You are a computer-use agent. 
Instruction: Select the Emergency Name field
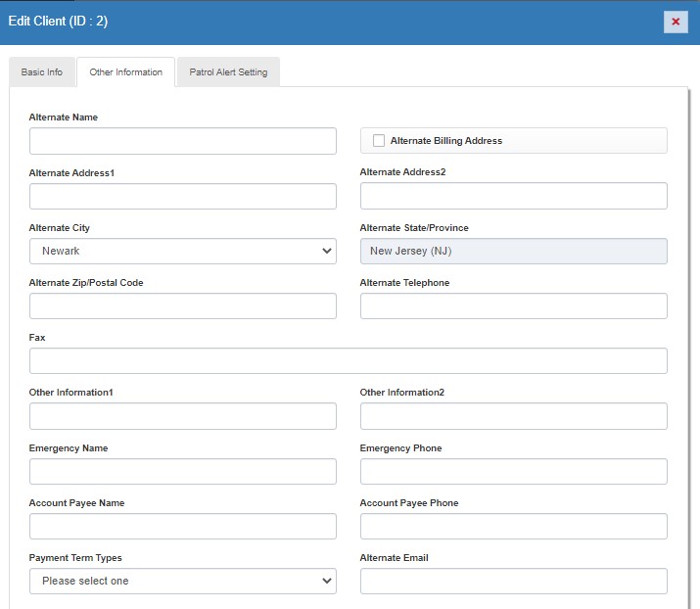(182, 472)
